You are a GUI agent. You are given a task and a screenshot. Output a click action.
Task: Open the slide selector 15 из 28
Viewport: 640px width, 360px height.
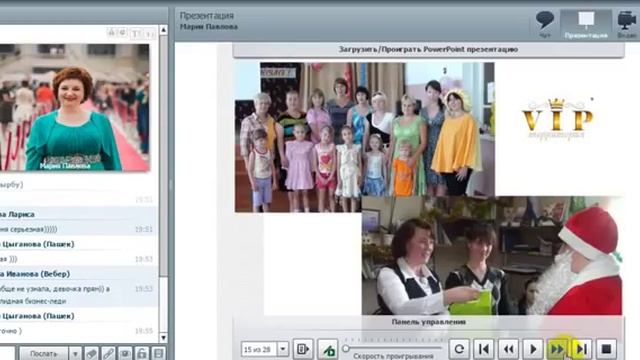click(265, 349)
